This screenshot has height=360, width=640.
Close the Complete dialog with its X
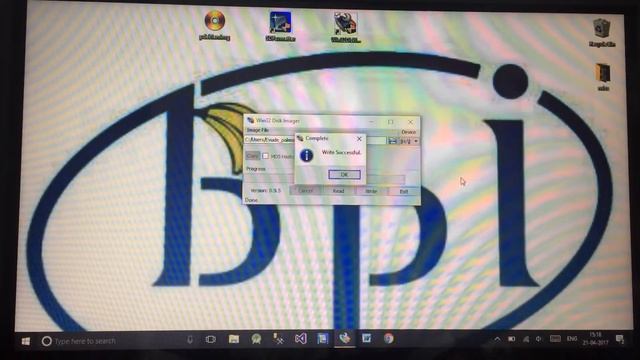coord(359,139)
